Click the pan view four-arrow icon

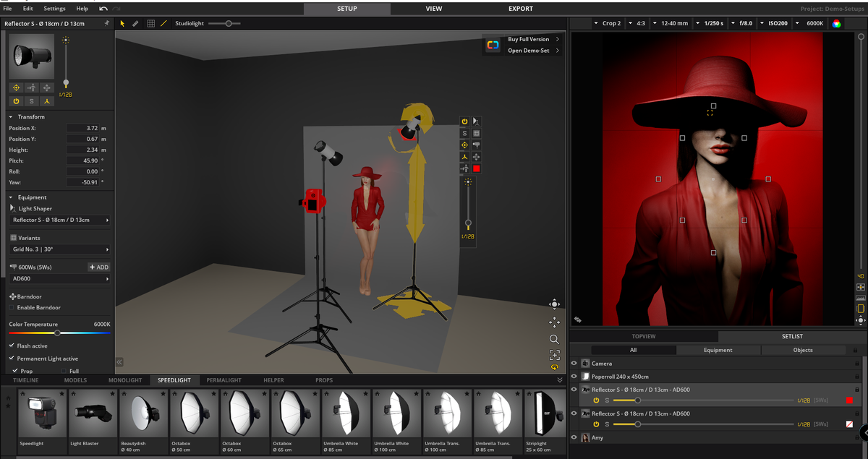click(x=554, y=322)
